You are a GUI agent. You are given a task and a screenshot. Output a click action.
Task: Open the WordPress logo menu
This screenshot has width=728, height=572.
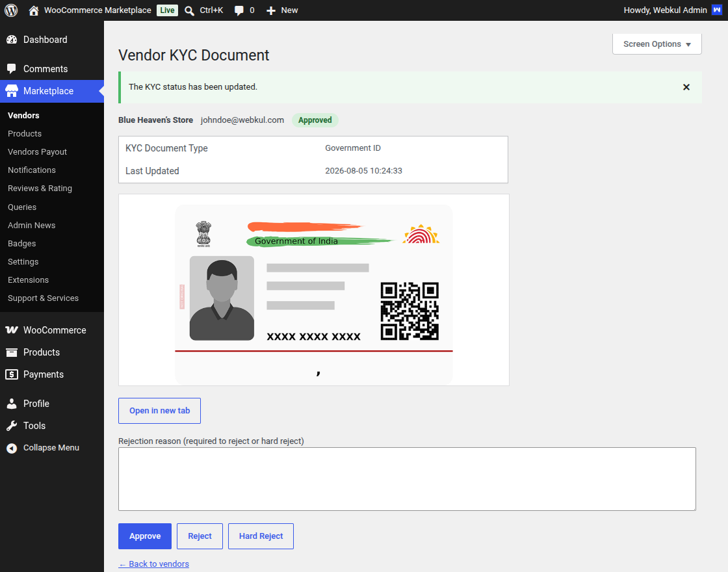tap(11, 10)
